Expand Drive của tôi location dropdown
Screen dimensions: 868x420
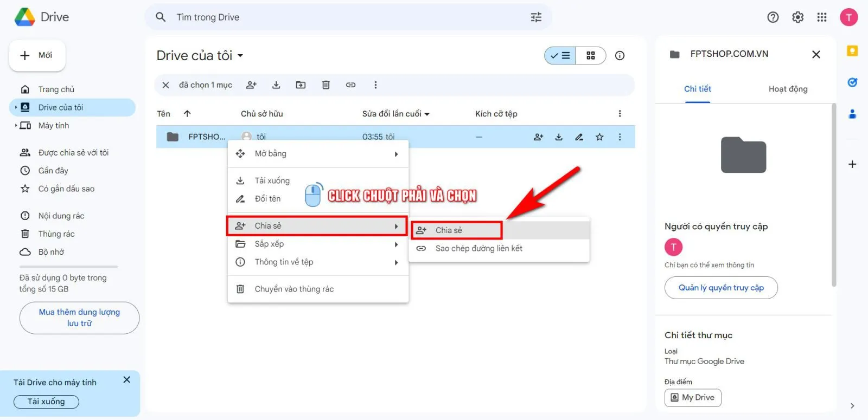[x=240, y=56]
